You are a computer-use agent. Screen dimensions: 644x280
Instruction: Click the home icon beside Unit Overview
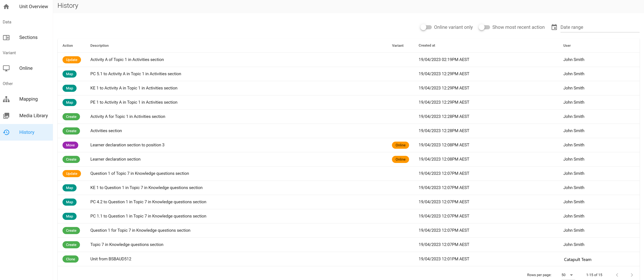pos(6,6)
